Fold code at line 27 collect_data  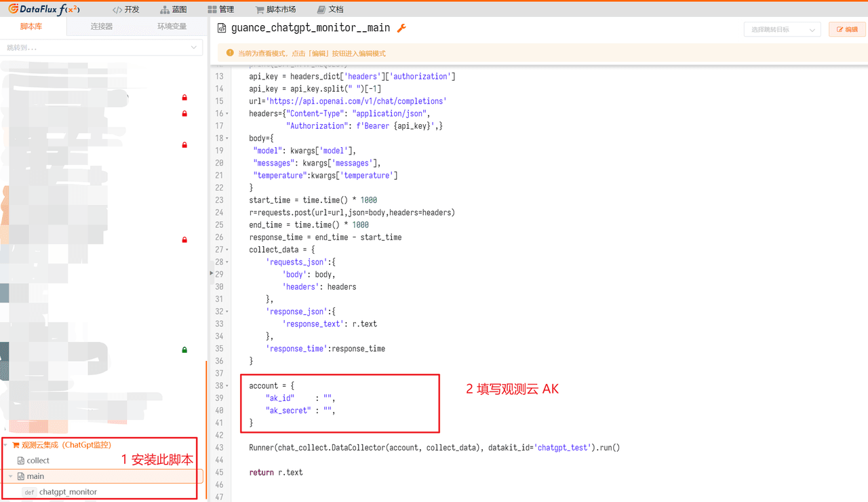pos(226,250)
